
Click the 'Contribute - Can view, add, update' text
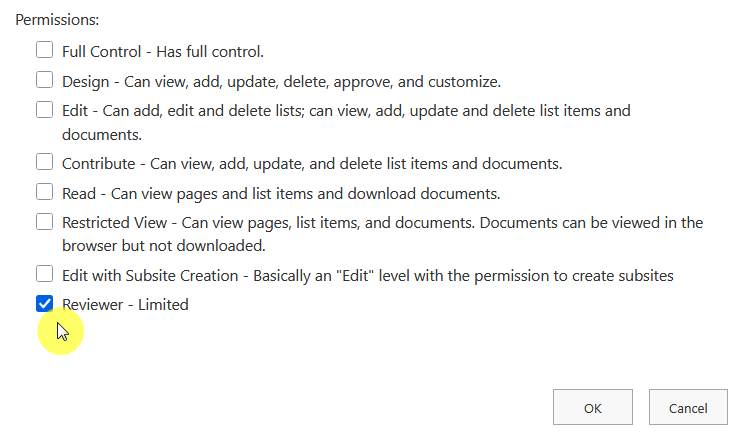click(x=312, y=164)
